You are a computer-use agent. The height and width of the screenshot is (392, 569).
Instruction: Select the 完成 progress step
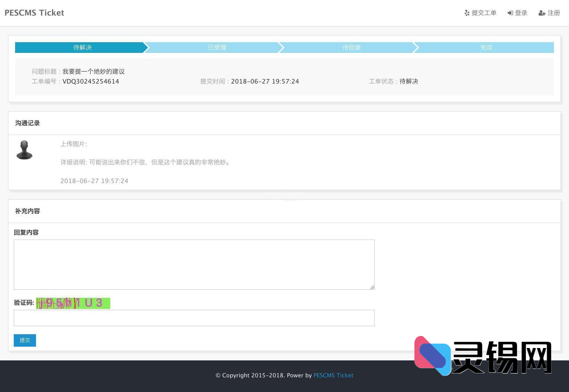486,48
